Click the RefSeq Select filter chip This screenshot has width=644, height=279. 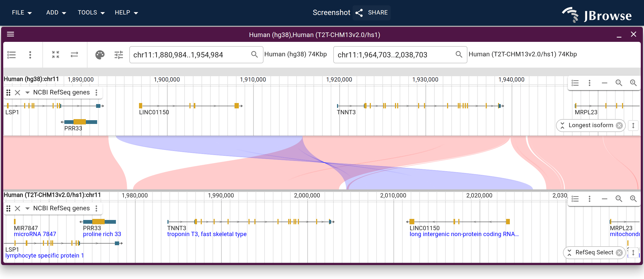pos(594,252)
